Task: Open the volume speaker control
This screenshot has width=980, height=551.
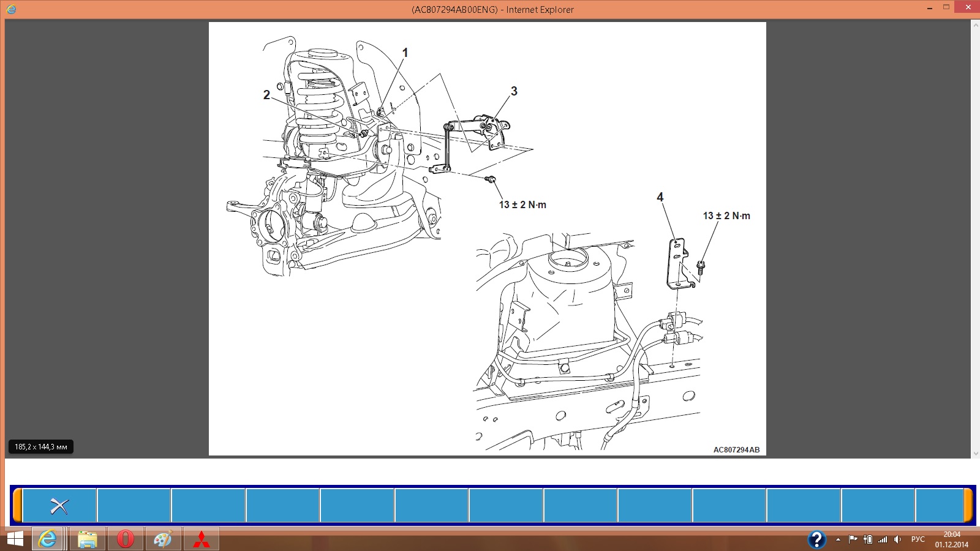Action: (897, 539)
